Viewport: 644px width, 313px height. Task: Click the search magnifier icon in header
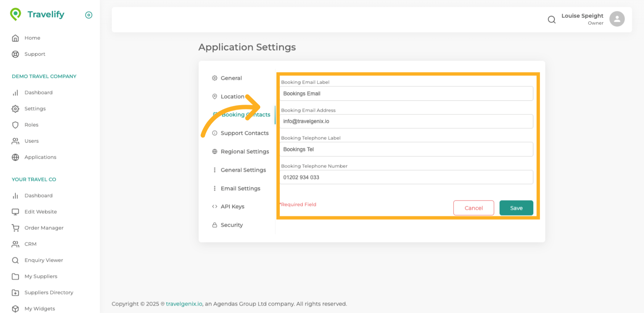pos(551,20)
